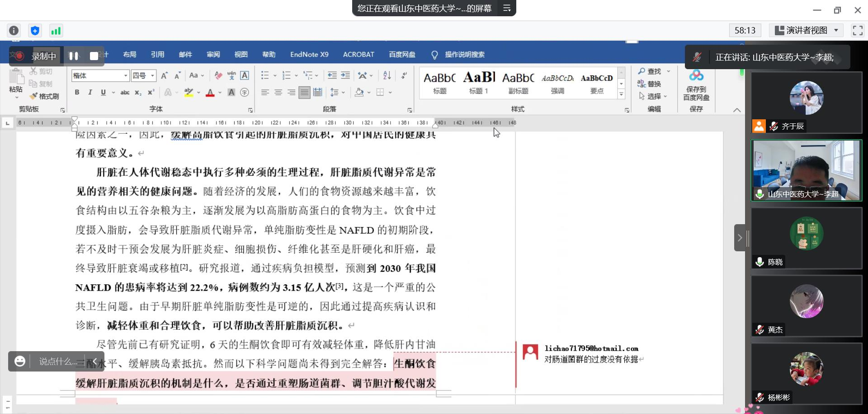Viewport: 868px width, 414px height.
Task: Click Phonetic Guide wén icon
Action: pos(231,75)
